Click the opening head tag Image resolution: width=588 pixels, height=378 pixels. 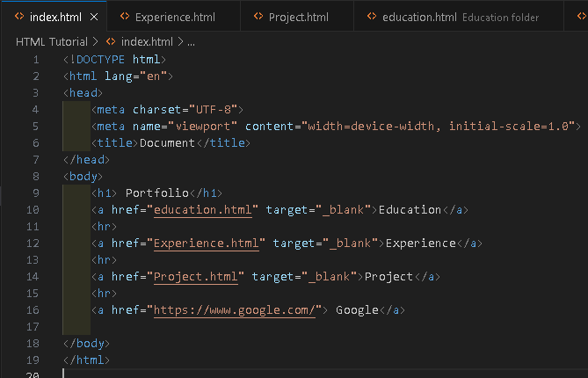click(x=83, y=92)
